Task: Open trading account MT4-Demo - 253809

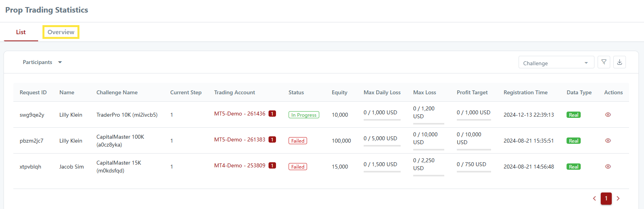Action: (240, 165)
